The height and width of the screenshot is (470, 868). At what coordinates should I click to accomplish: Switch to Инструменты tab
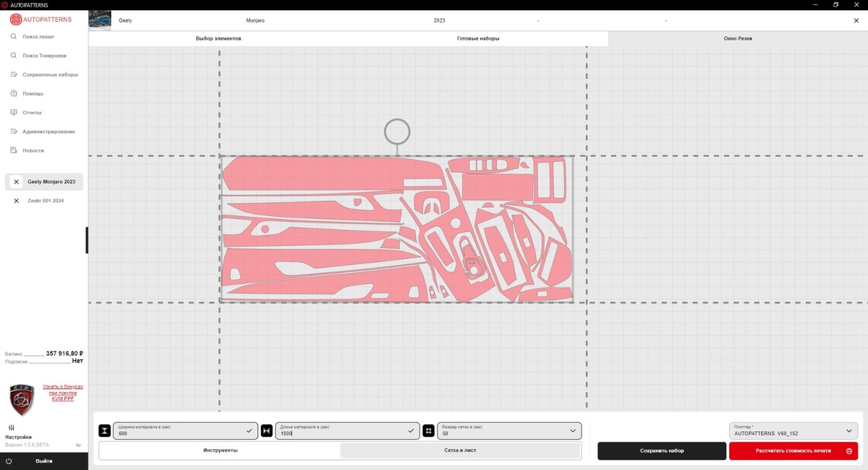tap(220, 450)
